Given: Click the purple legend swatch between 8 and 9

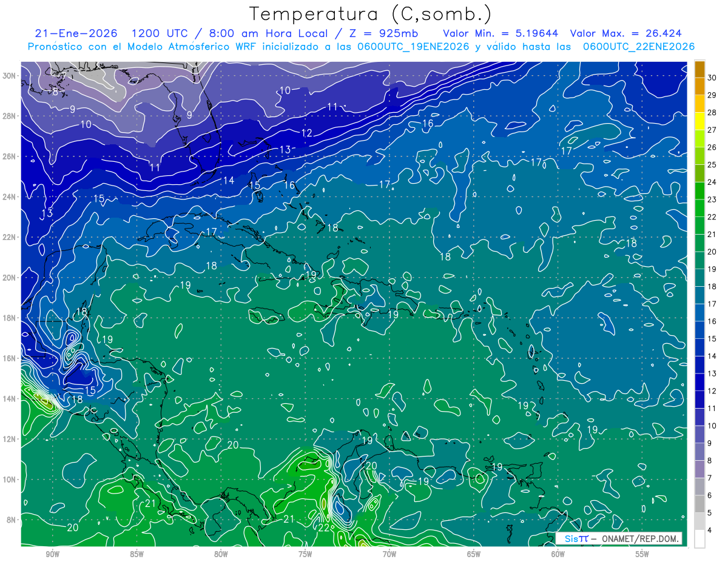Looking at the screenshot, I should 699,452.
